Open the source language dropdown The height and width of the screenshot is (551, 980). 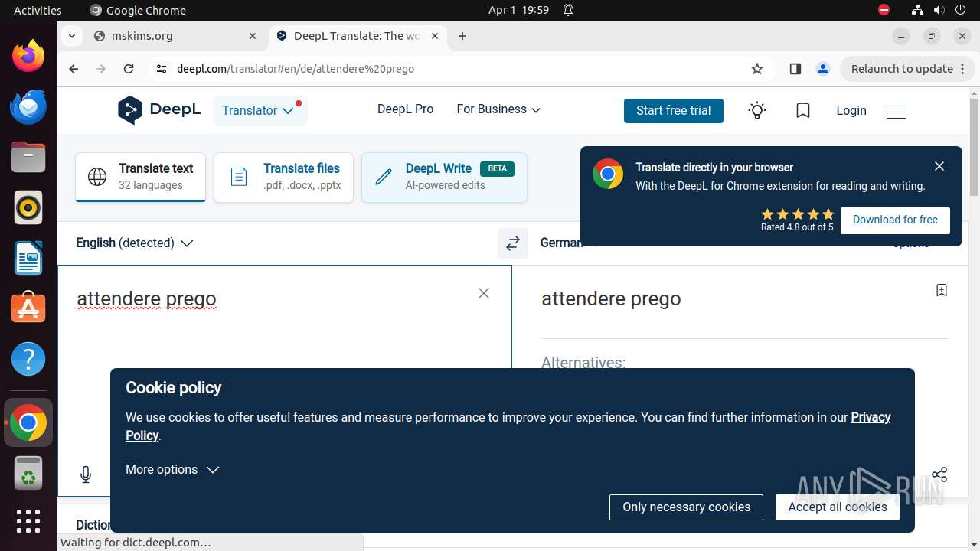(x=134, y=243)
